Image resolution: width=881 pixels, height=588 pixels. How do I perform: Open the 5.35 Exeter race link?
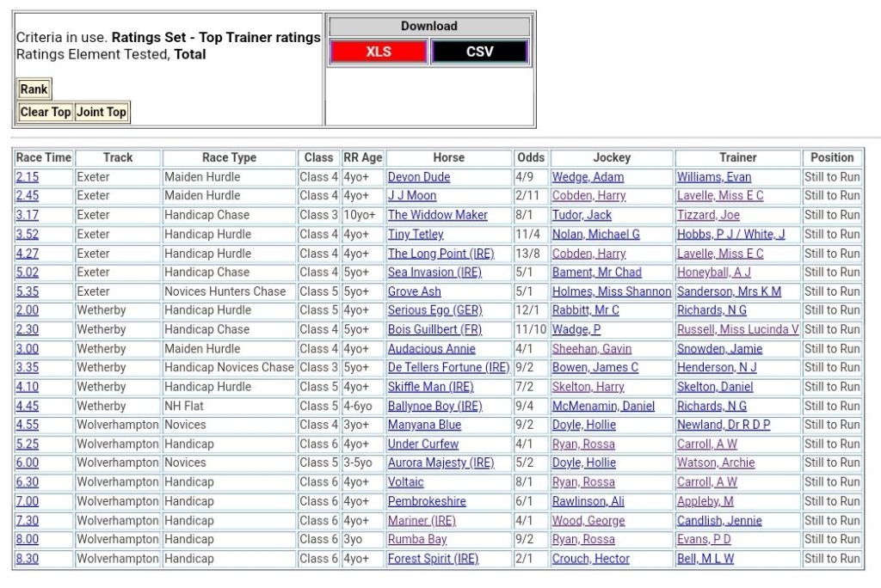(x=28, y=291)
